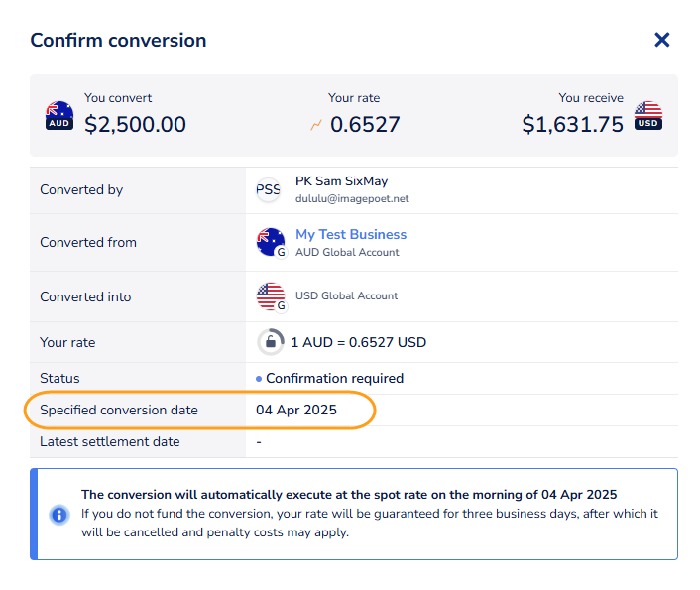Click the USD flag icon beside You receive
The image size is (700, 590).
pos(647,115)
